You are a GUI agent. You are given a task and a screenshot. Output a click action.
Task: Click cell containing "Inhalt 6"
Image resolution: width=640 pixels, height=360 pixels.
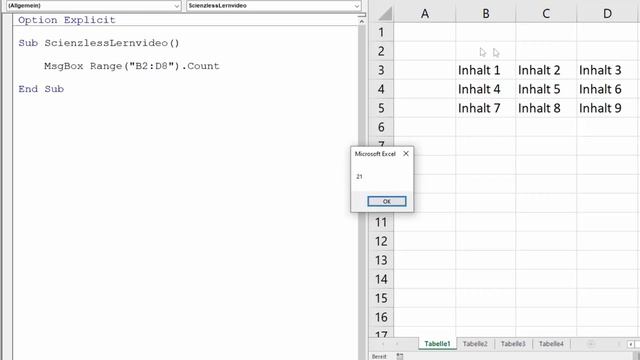pos(607,89)
